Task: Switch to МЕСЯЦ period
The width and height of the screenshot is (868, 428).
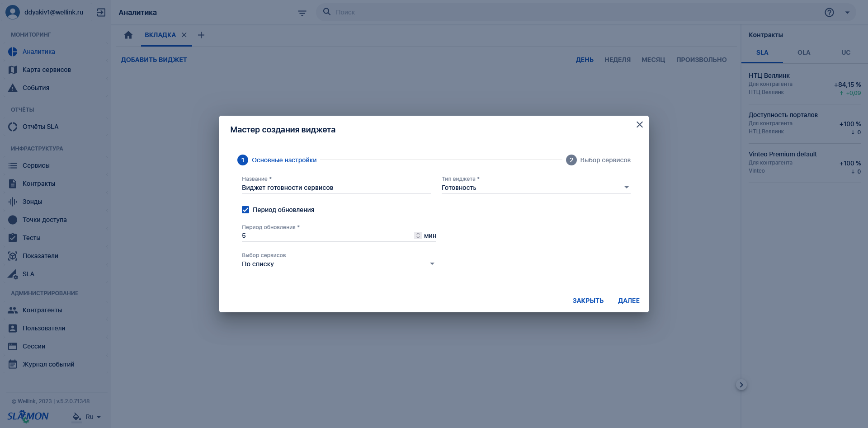Action: point(653,60)
